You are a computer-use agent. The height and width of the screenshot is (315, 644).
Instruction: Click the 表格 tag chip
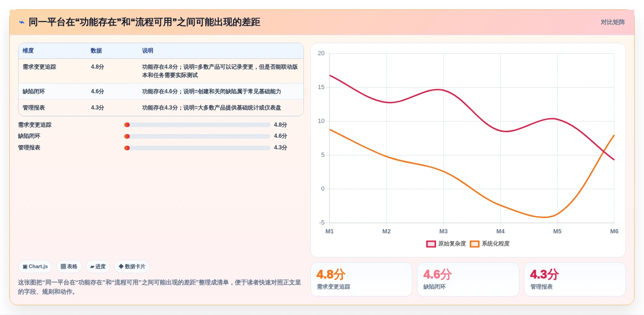[x=69, y=267]
